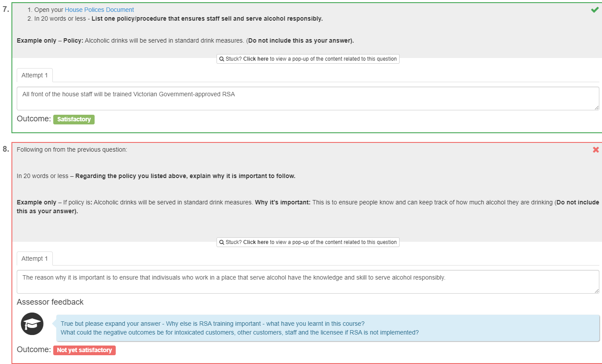Screen dimensions: 602x364
Task: Open the Stuck pop-up button for question 7
Action: (308, 59)
